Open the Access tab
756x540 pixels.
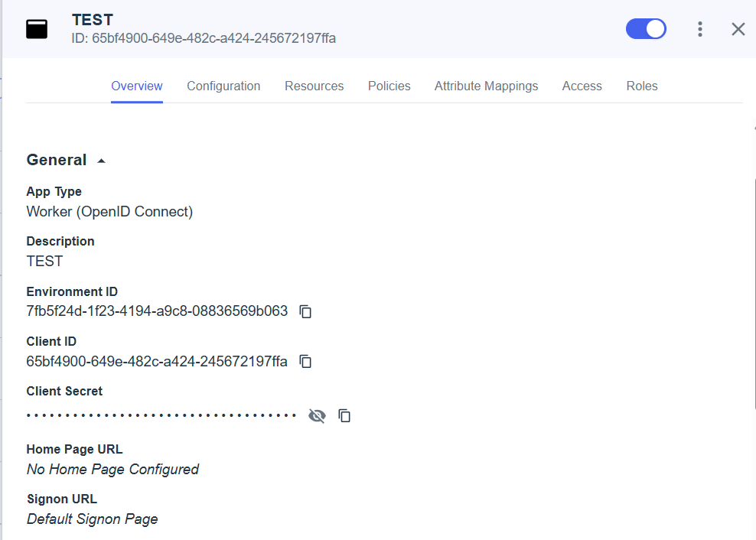[x=582, y=86]
